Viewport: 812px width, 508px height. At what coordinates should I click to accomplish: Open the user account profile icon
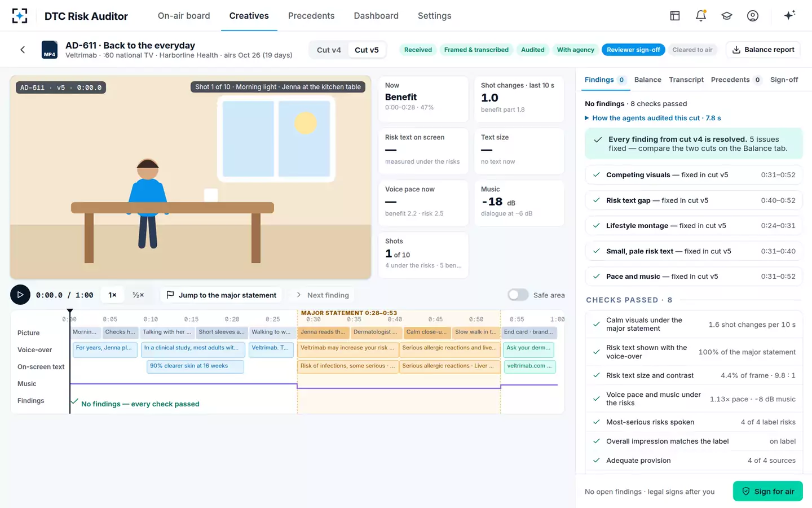[753, 16]
